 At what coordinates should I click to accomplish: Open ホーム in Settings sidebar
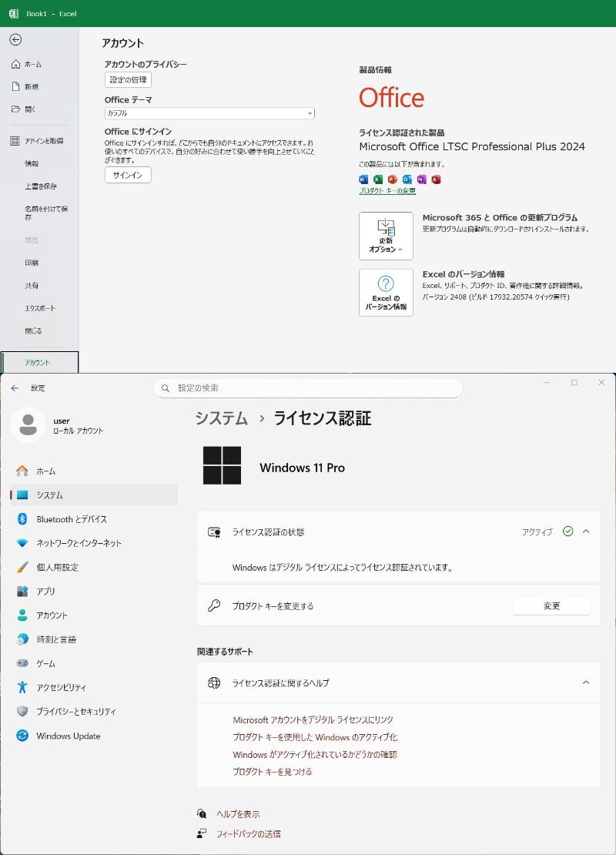[x=94, y=471]
